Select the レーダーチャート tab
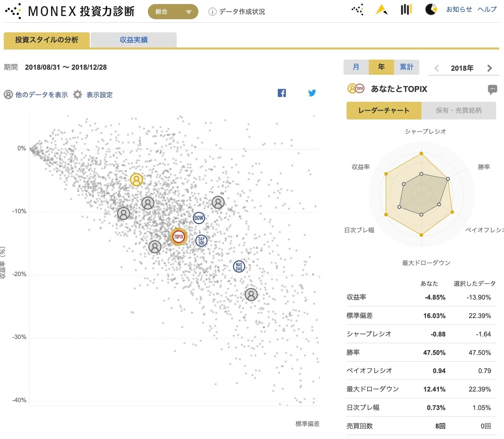 (x=384, y=110)
